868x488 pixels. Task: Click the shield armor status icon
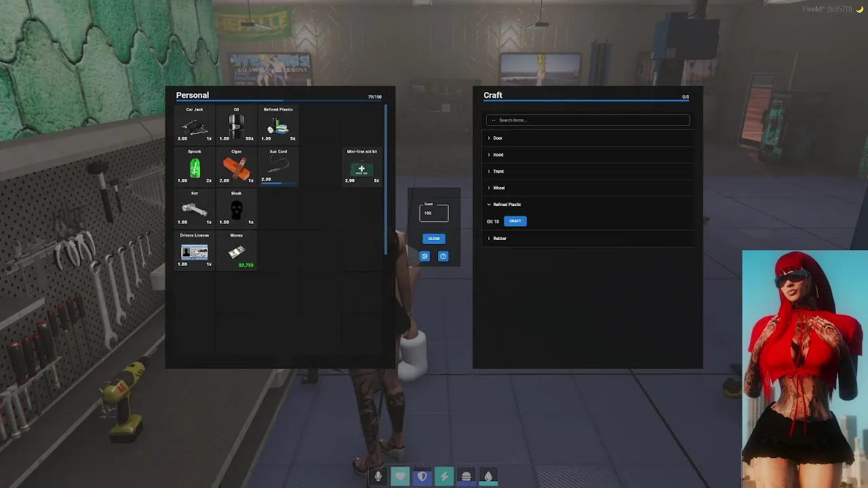422,476
